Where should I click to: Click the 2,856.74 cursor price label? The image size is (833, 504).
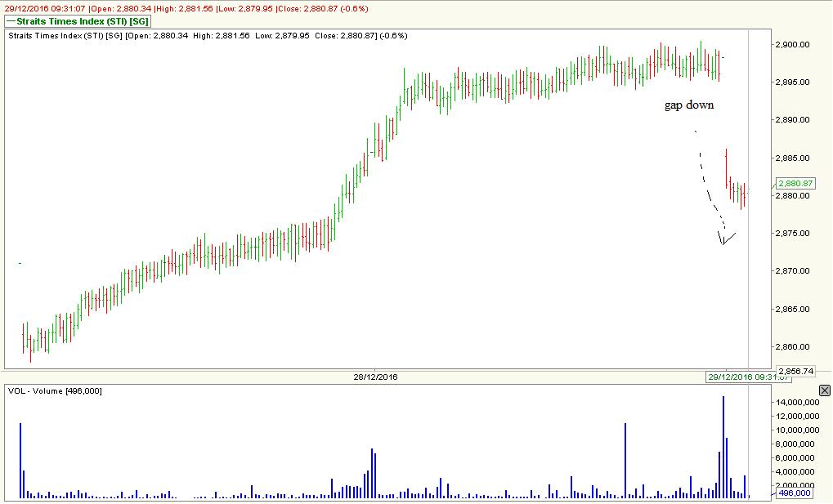point(796,371)
